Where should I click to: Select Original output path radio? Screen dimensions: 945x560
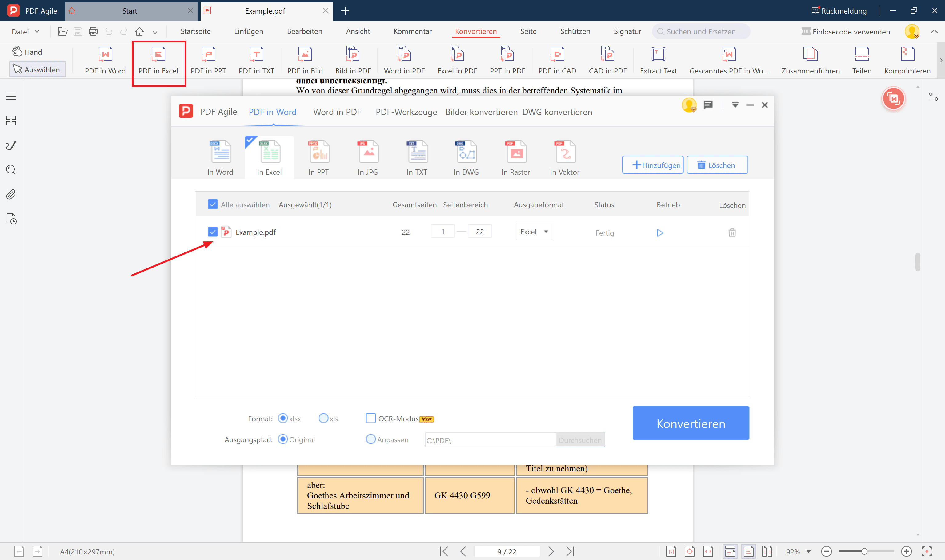tap(283, 439)
